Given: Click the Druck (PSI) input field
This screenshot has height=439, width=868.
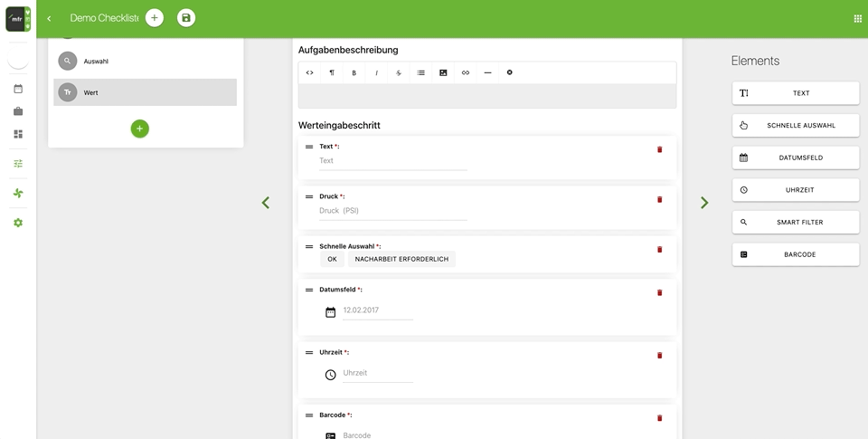Looking at the screenshot, I should [393, 211].
